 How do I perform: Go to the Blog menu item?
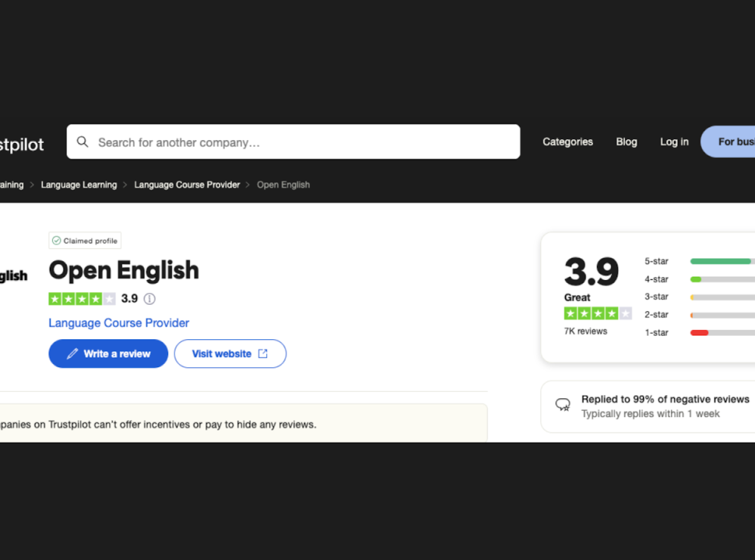pos(627,142)
